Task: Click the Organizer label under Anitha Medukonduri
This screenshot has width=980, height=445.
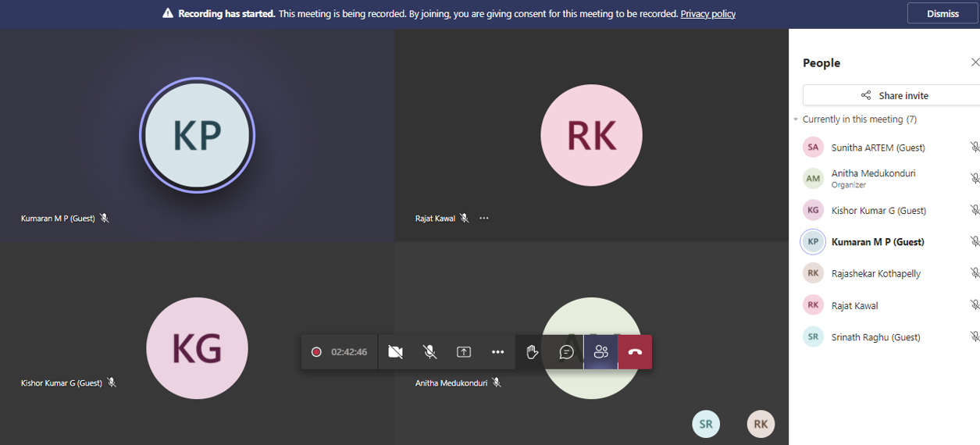Action: pyautogui.click(x=849, y=185)
